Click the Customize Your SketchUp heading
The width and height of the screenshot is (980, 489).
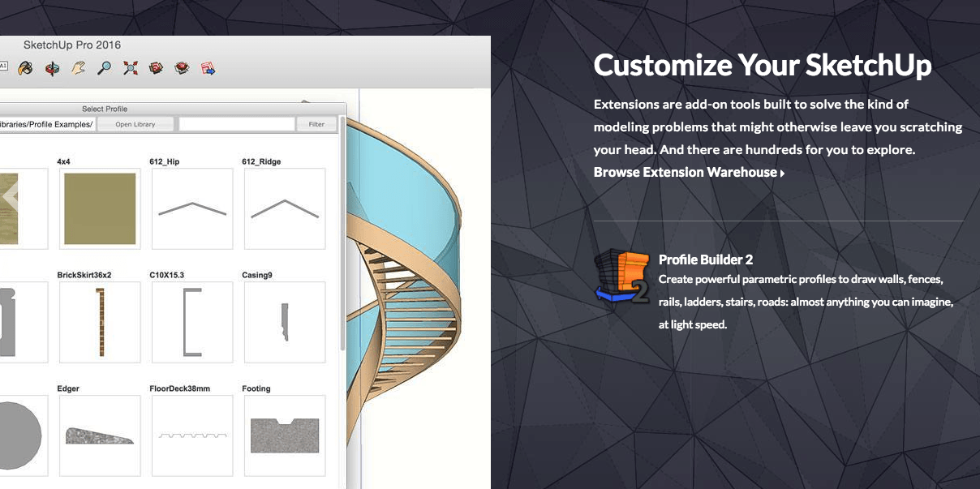point(763,65)
